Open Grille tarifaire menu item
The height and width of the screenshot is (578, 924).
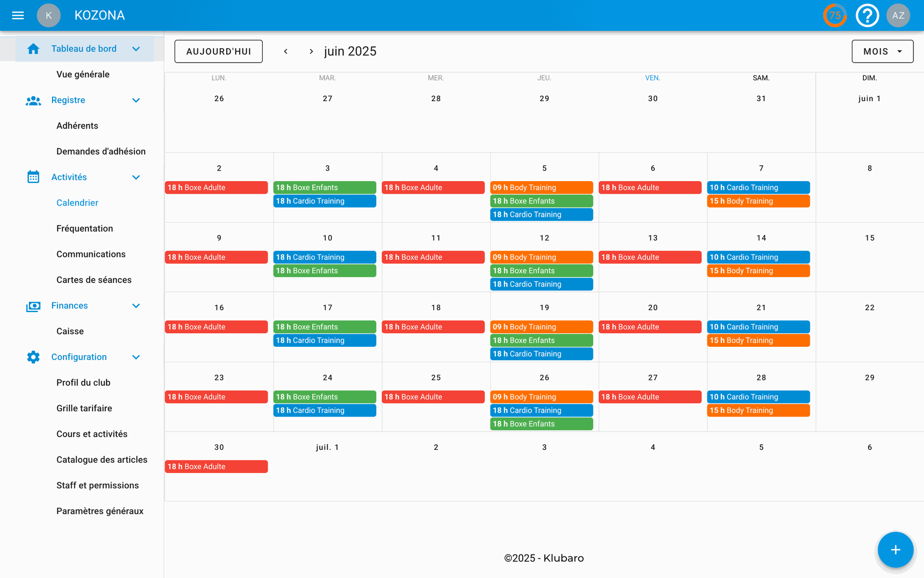pyautogui.click(x=84, y=408)
